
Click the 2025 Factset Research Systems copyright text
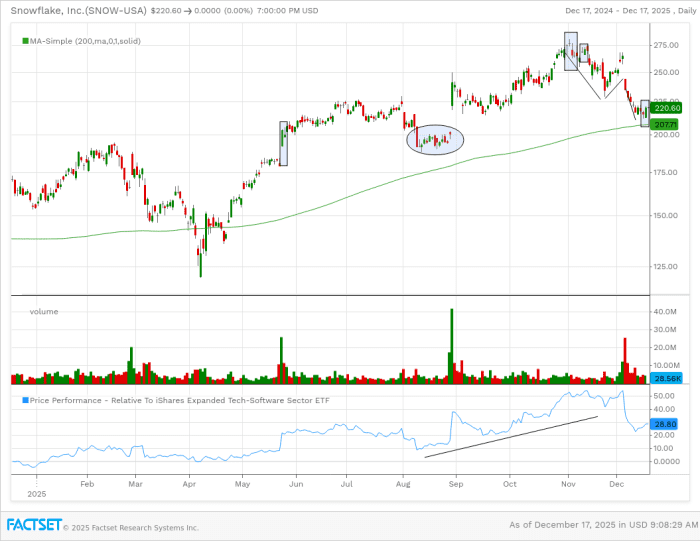coord(131,528)
